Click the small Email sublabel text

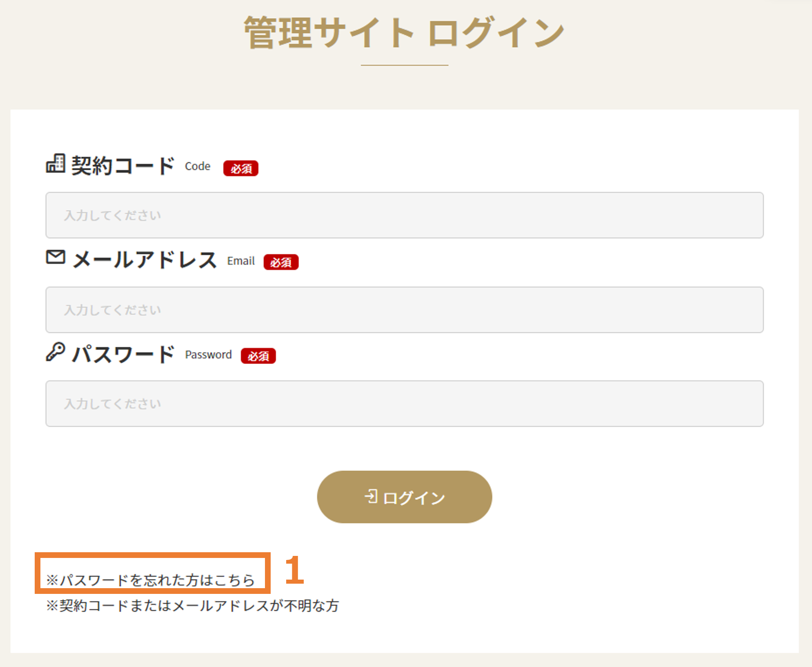[x=241, y=261]
